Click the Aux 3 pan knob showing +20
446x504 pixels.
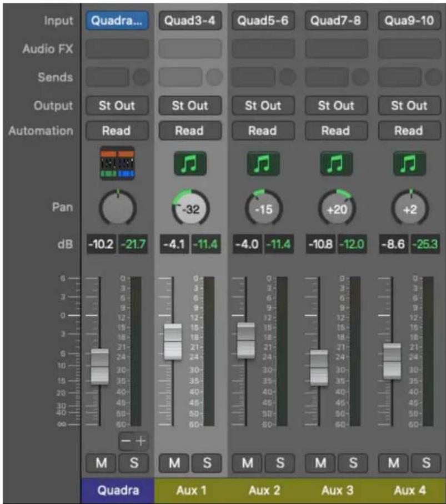(x=337, y=208)
